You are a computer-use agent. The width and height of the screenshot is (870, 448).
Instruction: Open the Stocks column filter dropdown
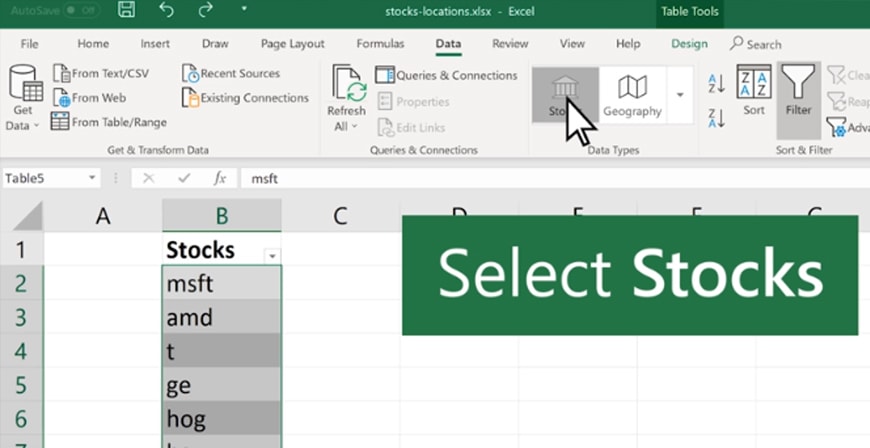pos(272,256)
